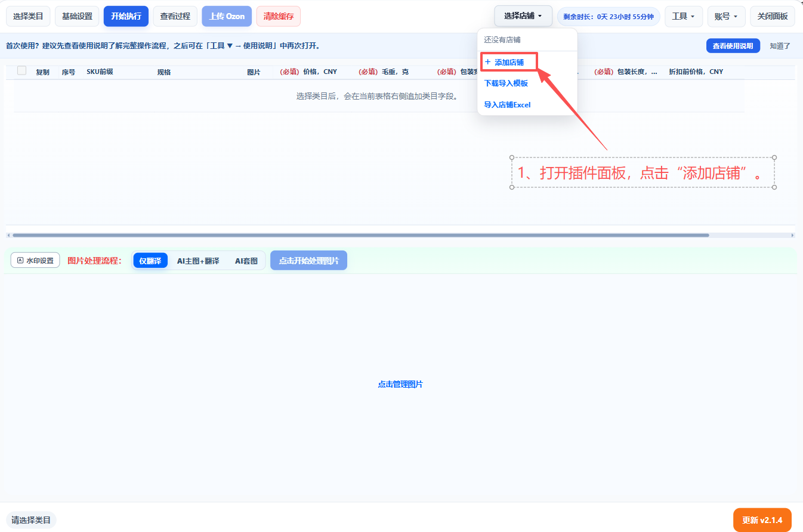The height and width of the screenshot is (532, 803).
Task: Click 点击开始处理图片 button
Action: (x=308, y=261)
